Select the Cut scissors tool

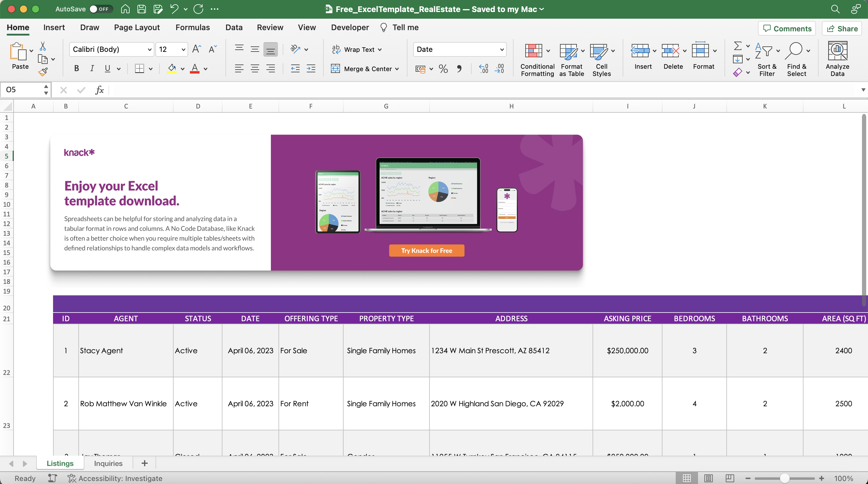(x=43, y=45)
